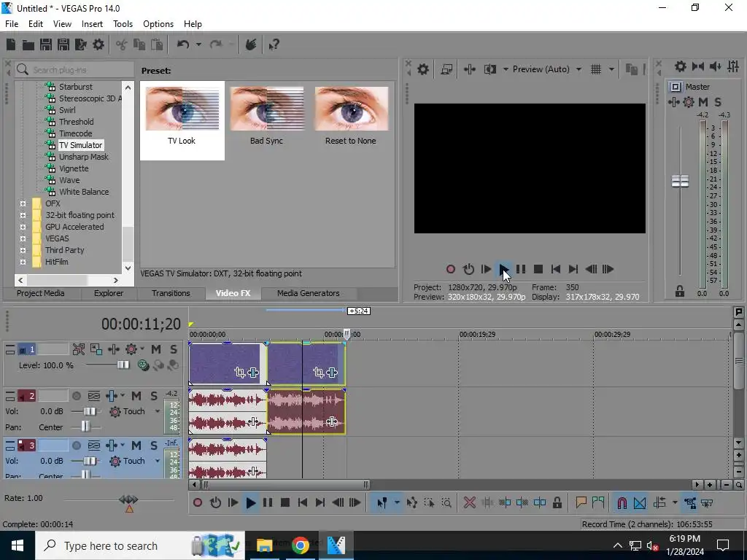Viewport: 747px width, 560px height.
Task: Switch to the Transitions tab
Action: 171,293
